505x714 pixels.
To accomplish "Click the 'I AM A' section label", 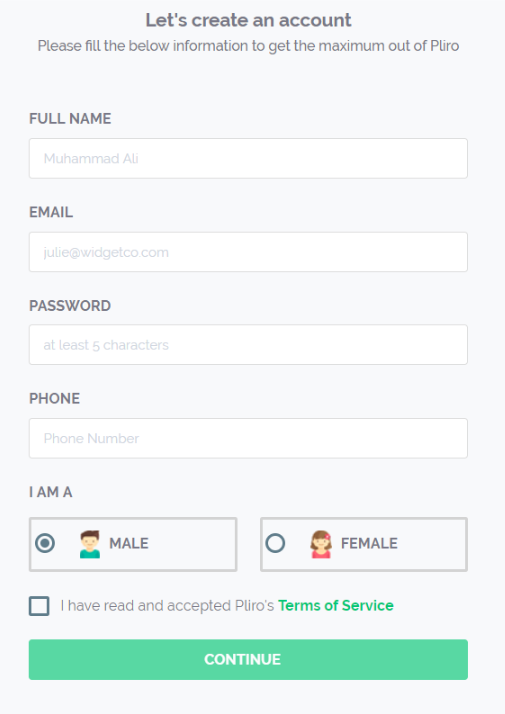I will point(51,492).
